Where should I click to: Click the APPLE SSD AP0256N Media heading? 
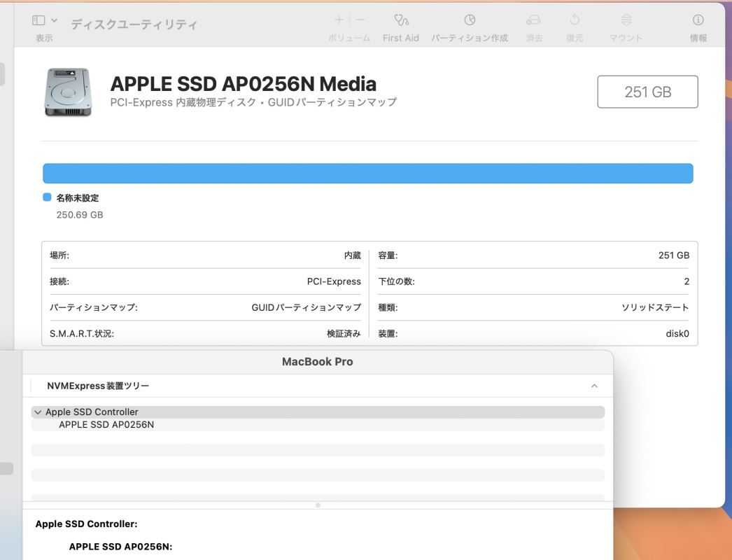[244, 84]
